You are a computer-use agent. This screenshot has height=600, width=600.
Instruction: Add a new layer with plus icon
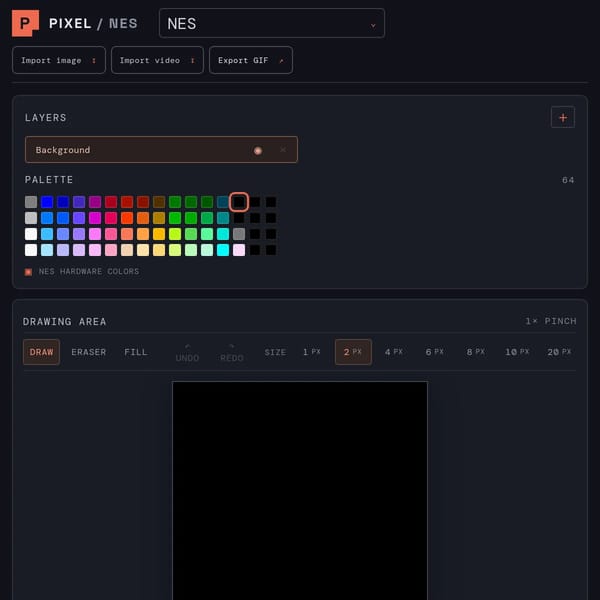click(562, 117)
